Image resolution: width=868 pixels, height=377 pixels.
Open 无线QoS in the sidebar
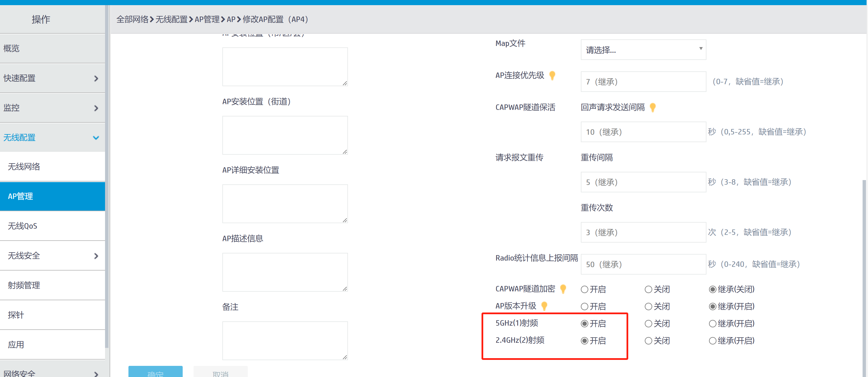(23, 226)
